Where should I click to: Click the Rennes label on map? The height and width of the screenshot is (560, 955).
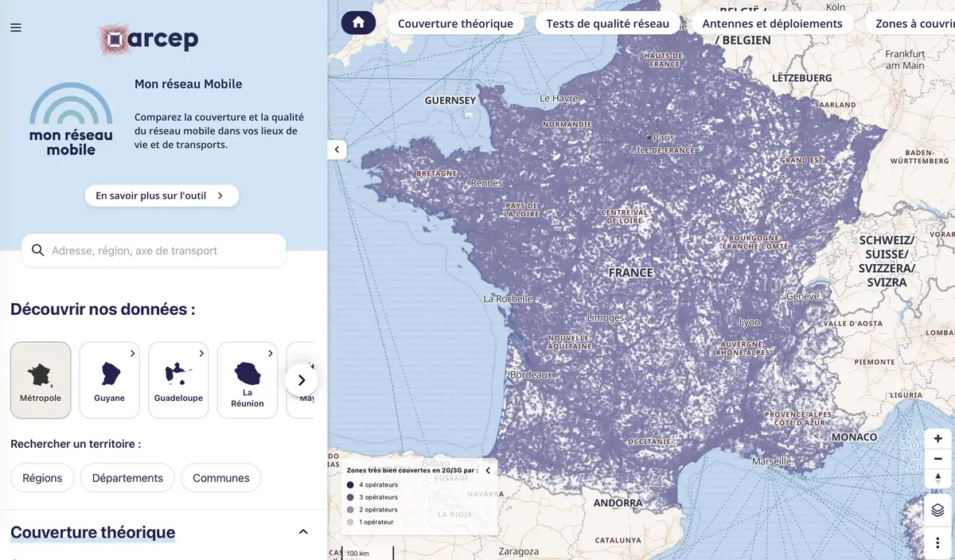click(486, 182)
